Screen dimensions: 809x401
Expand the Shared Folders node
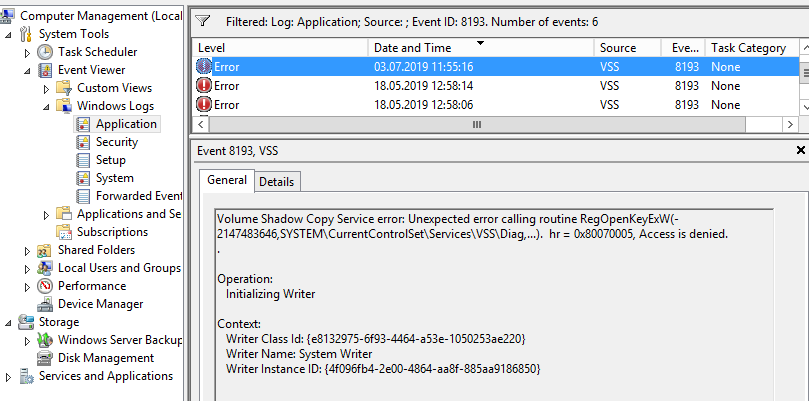(27, 251)
